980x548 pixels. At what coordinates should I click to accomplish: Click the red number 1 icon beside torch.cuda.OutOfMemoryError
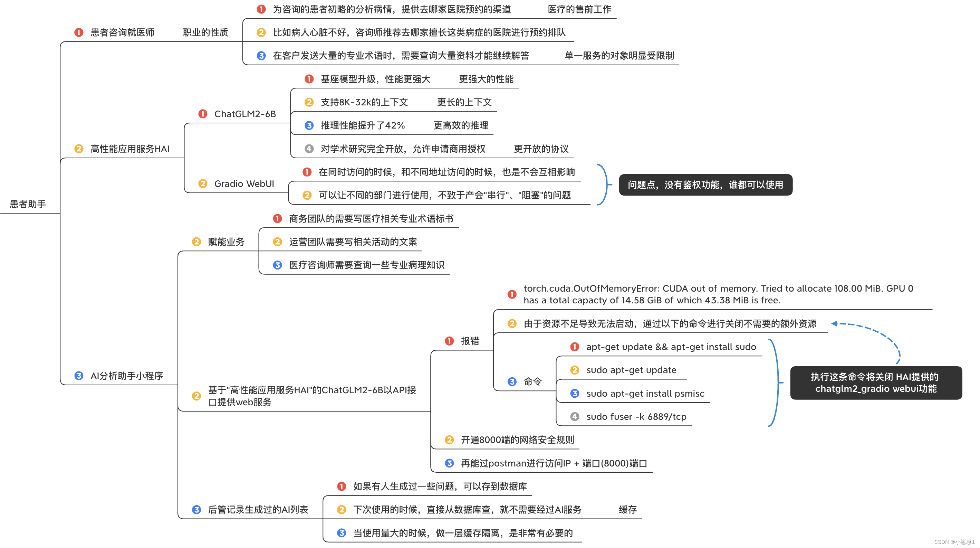tap(512, 294)
